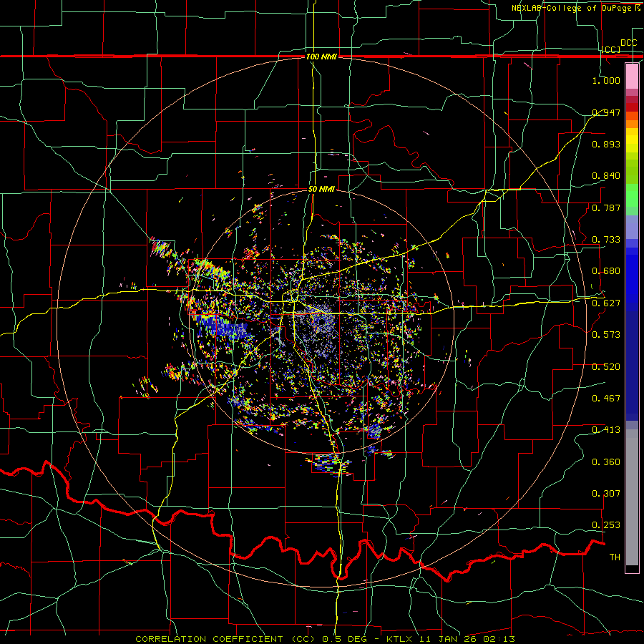Select the 0.413 legend value

coord(606,430)
